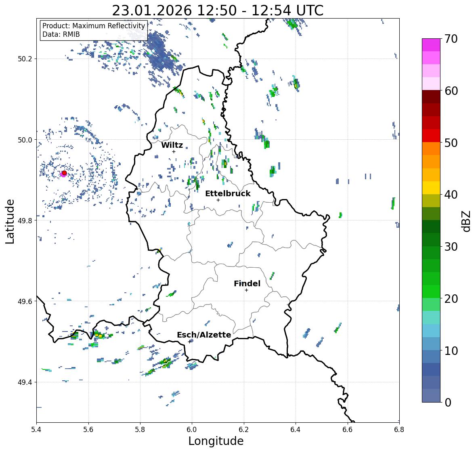The width and height of the screenshot is (476, 451).
Task: Click the longitude tick label '6.0'
Action: tap(192, 430)
